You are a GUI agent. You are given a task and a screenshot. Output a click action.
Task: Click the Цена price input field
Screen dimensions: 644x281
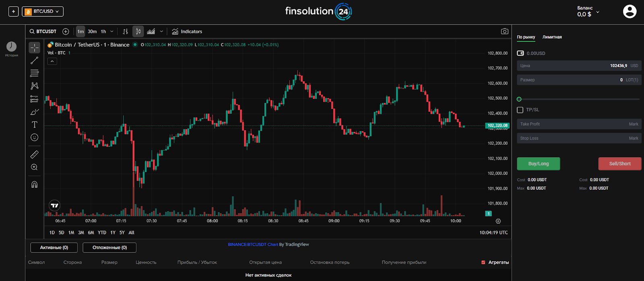579,66
